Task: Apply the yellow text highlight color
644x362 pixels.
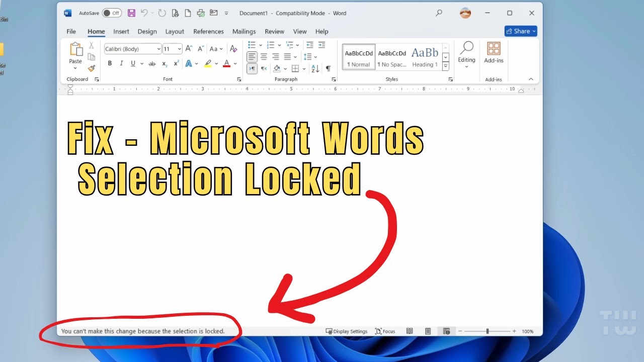Action: (x=208, y=63)
